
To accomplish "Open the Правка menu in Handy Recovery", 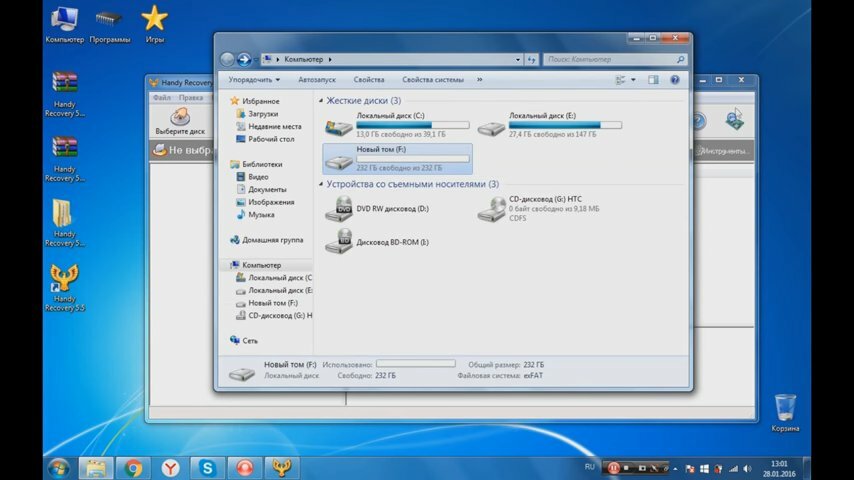I will [x=191, y=98].
